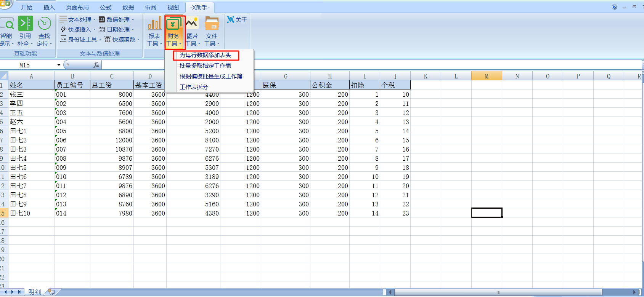
Task: Switch to the 视图 ribbon tab
Action: 173,8
